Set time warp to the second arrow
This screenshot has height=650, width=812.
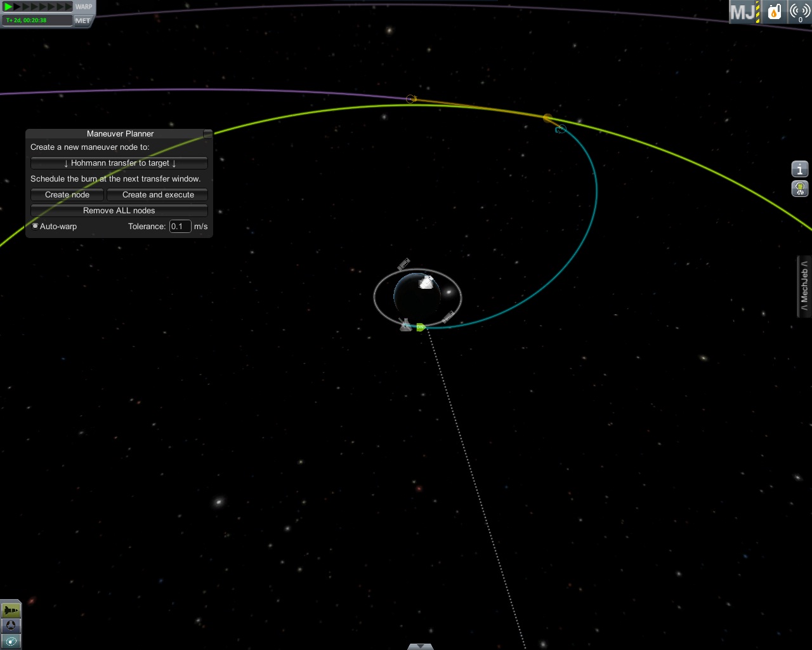click(18, 6)
